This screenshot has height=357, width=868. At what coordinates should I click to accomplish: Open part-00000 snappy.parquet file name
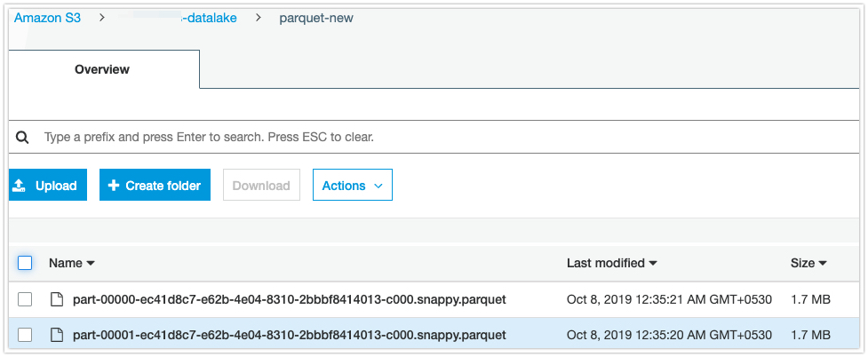(x=290, y=300)
